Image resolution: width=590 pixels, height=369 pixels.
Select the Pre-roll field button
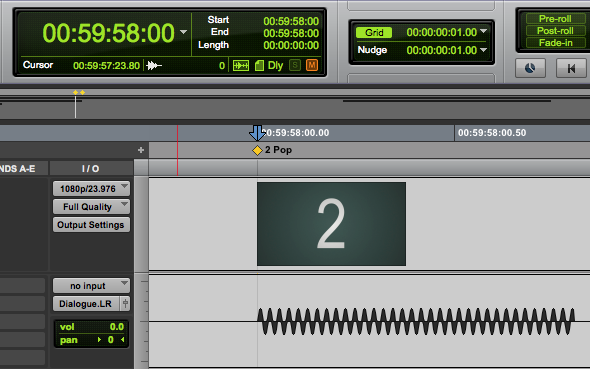click(x=555, y=19)
